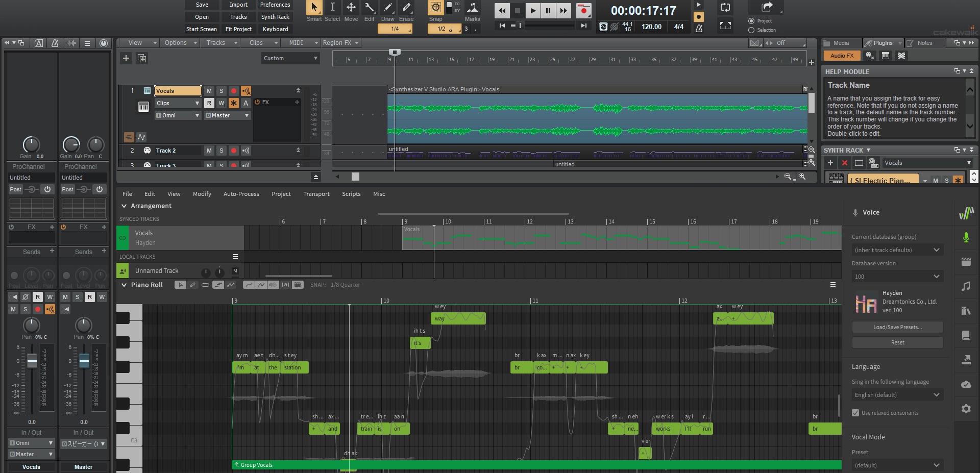Select the Edit tool
The image size is (980, 473).
[x=370, y=8]
